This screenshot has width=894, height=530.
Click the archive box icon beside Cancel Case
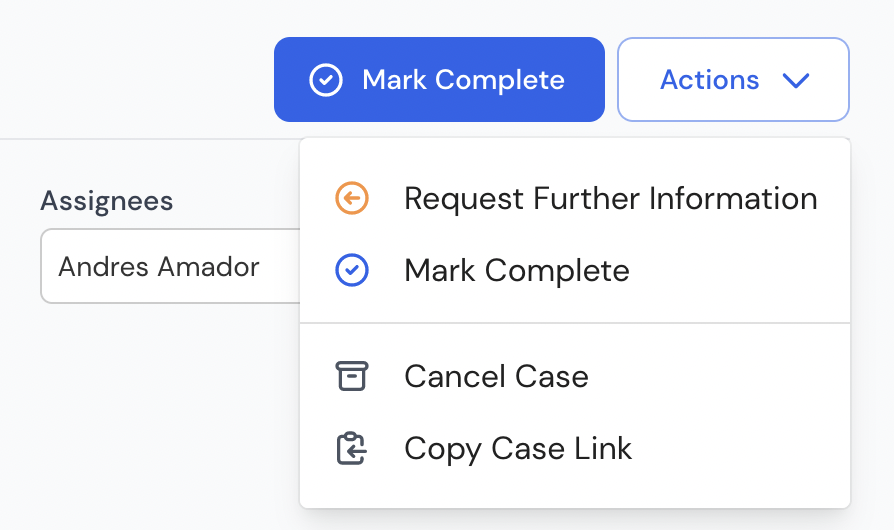click(x=352, y=376)
